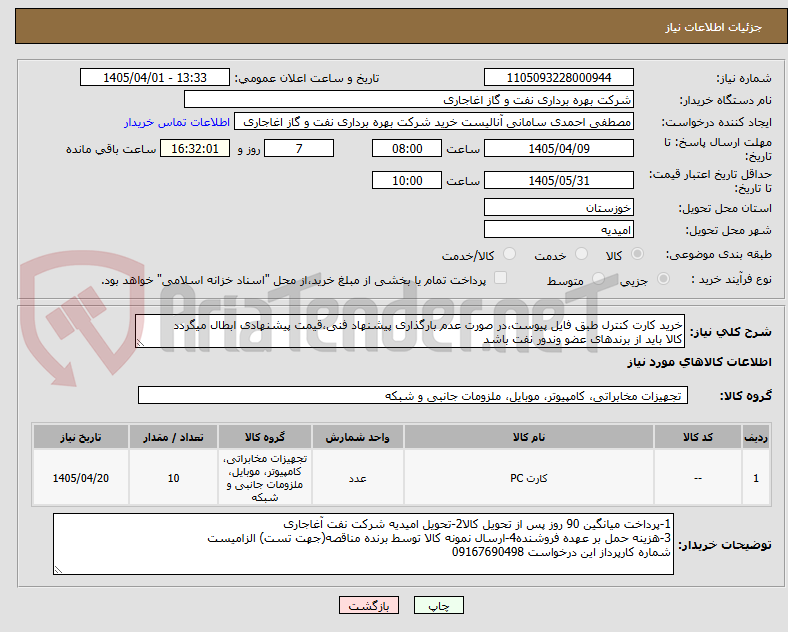Viewport: 788px width, 632px height.
Task: Select the کالا radio button
Action: (637, 254)
